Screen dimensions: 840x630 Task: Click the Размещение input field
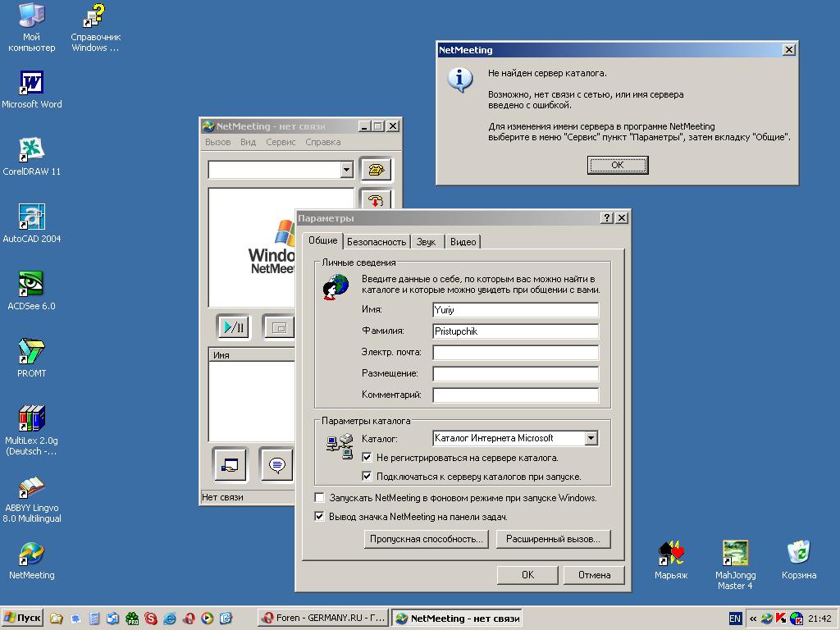[515, 373]
